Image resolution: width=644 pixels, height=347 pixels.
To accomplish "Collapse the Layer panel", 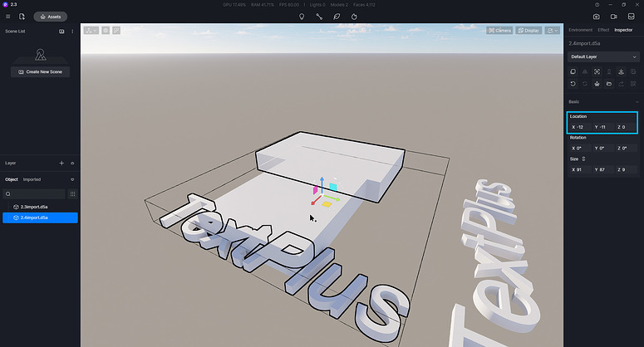I will pyautogui.click(x=72, y=164).
